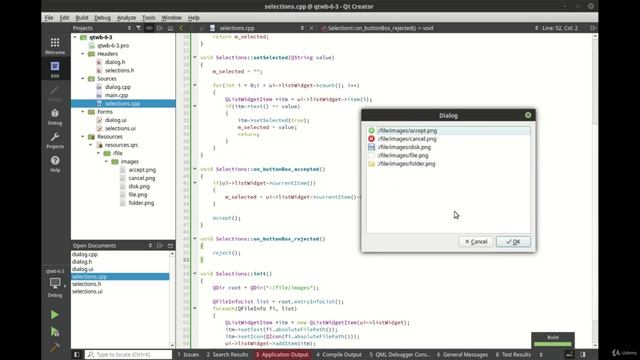Select disk.png item in Dialog list
640x360 pixels.
449,147
